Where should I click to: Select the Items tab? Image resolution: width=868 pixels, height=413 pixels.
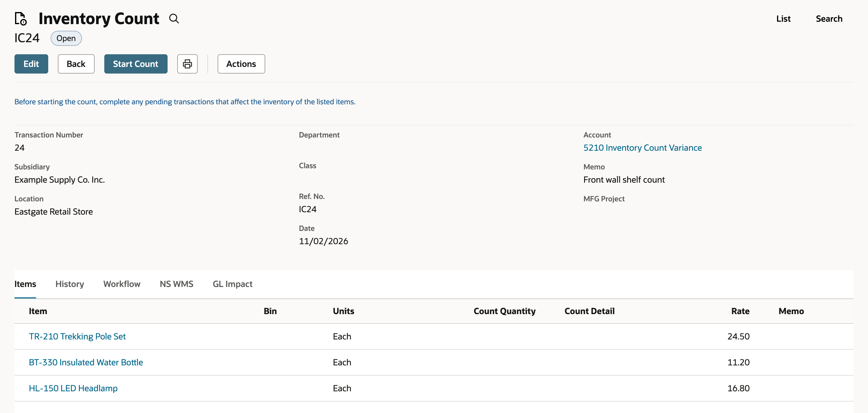coord(25,284)
